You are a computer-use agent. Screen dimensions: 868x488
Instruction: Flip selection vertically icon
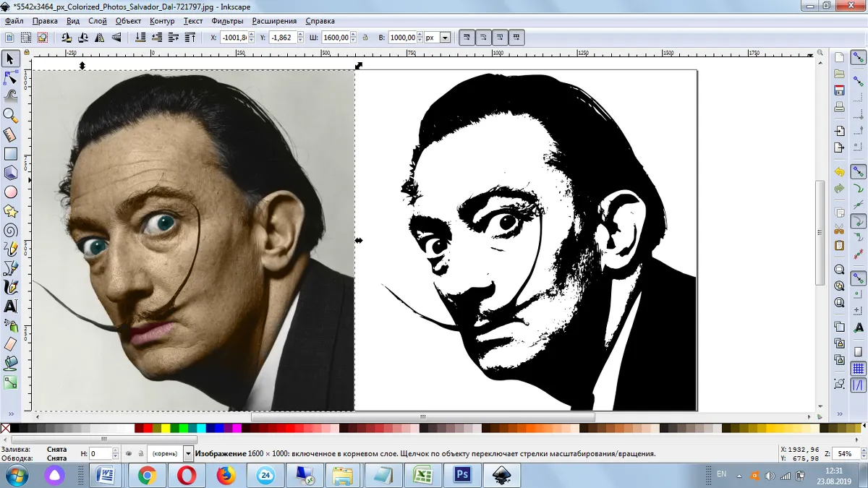(116, 37)
